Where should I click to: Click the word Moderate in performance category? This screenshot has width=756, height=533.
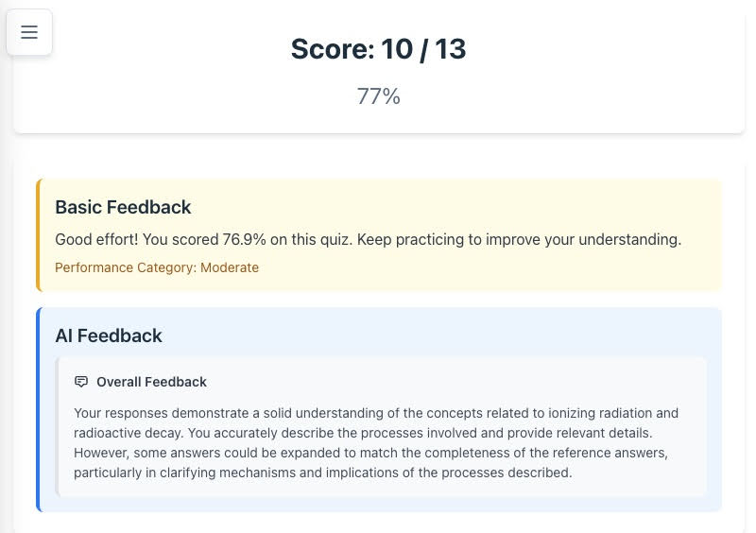pyautogui.click(x=230, y=267)
